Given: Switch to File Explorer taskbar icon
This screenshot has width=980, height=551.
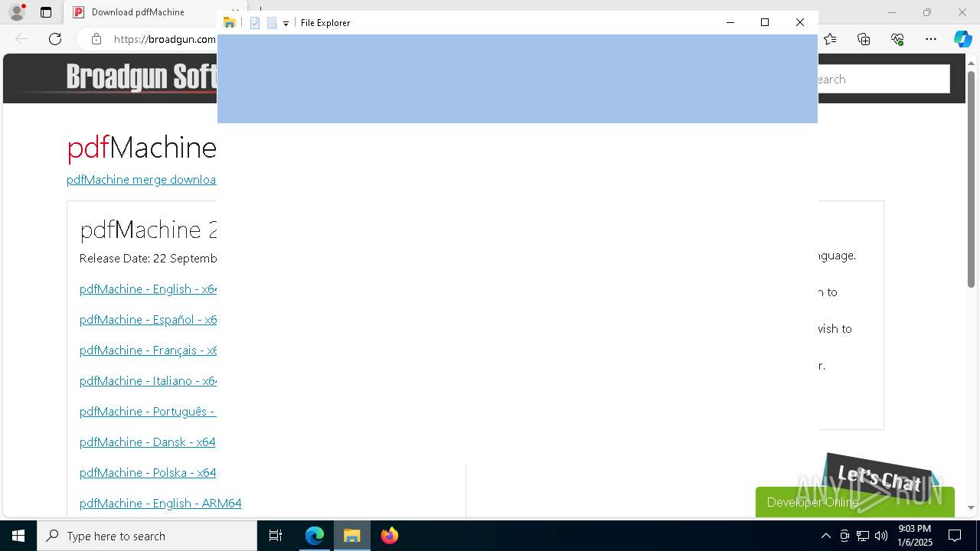Looking at the screenshot, I should 352,536.
